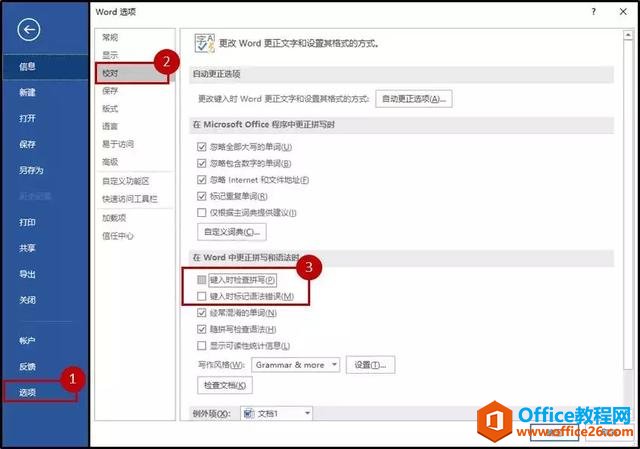Screen dimensions: 640x449
Task: Enable 仅根据主词典提供建议 checkbox
Action: coord(202,212)
